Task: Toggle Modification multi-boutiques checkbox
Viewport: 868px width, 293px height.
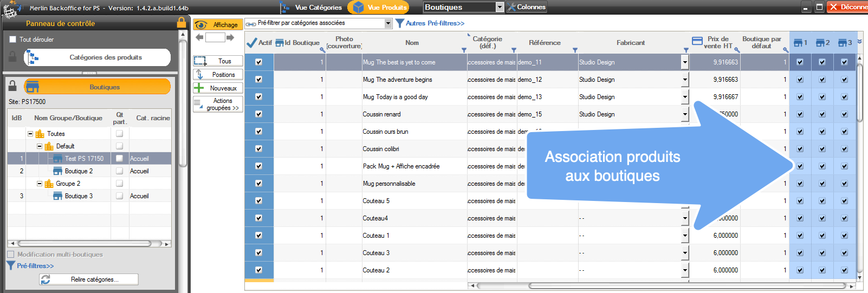Action: tap(11, 254)
